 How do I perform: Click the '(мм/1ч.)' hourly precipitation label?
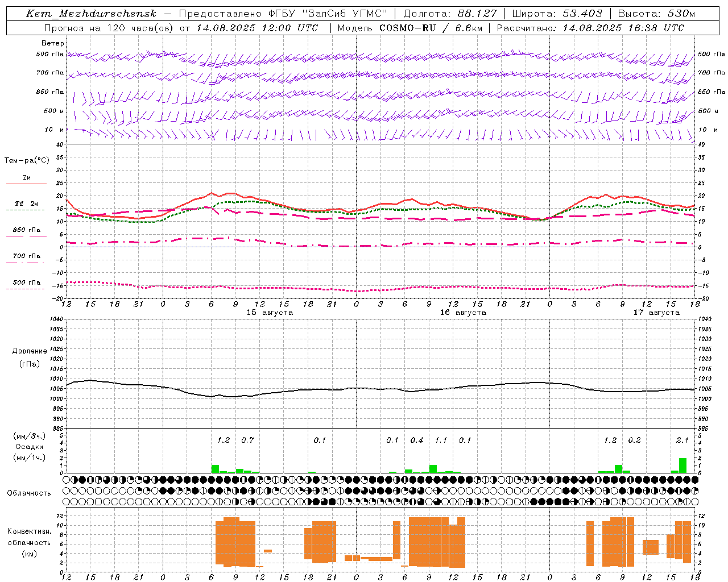click(28, 458)
